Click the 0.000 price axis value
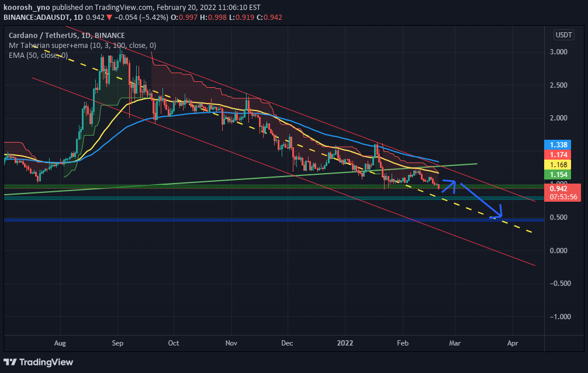Screen dimensions: 588x373 click(558, 251)
